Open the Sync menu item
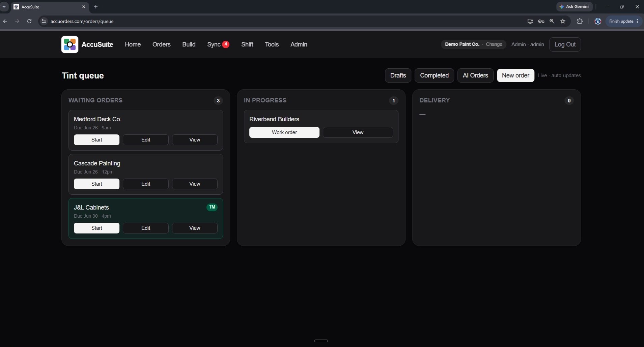Viewport: 644px width, 347px height. 218,44
